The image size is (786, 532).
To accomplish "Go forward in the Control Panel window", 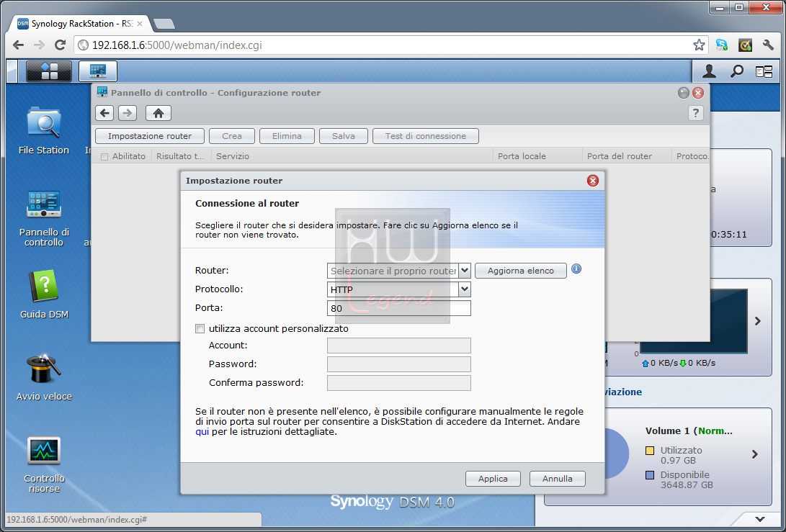I will [128, 113].
